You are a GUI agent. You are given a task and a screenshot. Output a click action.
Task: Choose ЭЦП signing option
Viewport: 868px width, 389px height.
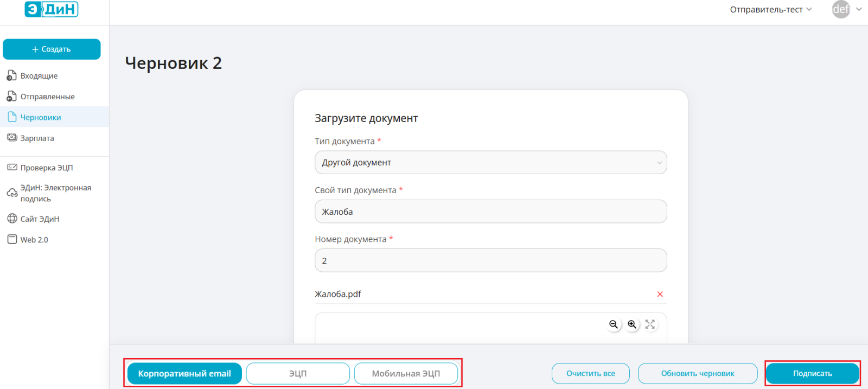pyautogui.click(x=297, y=373)
